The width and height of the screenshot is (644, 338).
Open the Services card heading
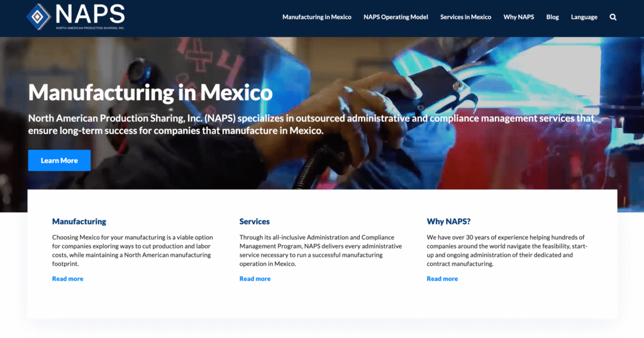click(x=255, y=221)
